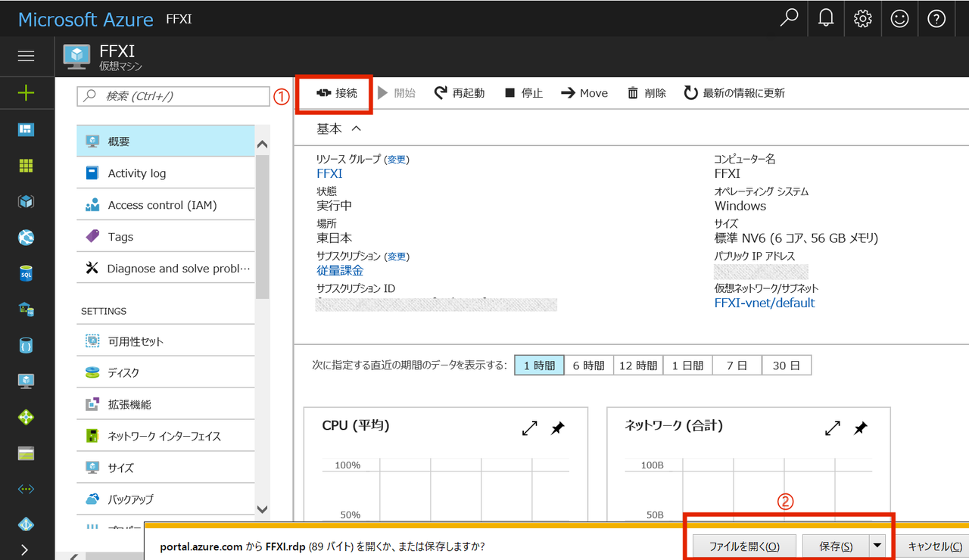Open the Dashboard icon in left rail
This screenshot has width=969, height=560.
pyautogui.click(x=26, y=130)
